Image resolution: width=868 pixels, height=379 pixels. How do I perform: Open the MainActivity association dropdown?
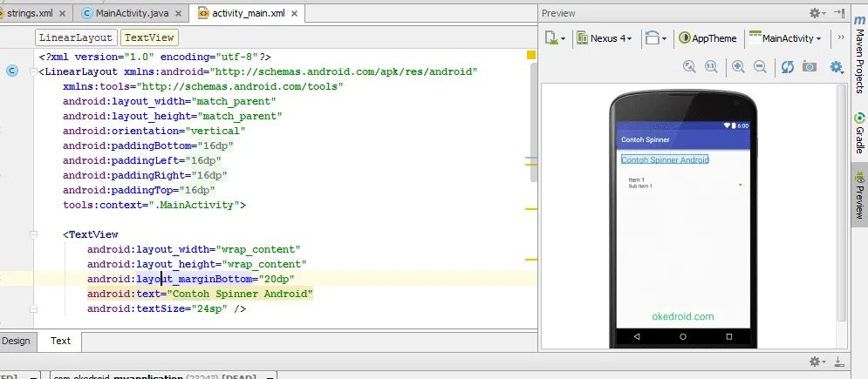pyautogui.click(x=785, y=38)
